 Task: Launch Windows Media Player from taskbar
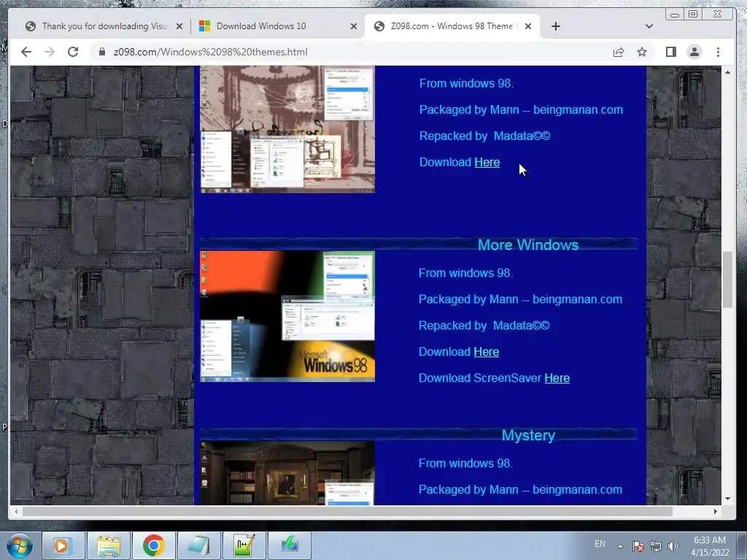tap(63, 545)
